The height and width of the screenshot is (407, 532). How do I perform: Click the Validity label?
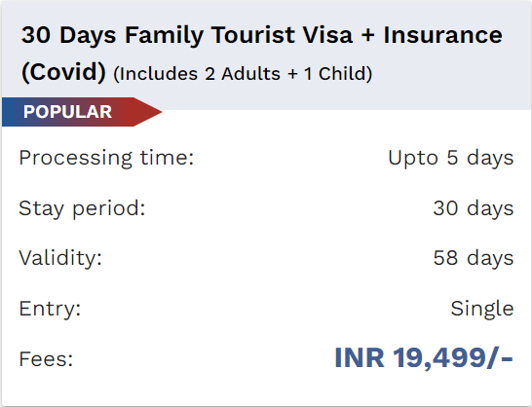tap(60, 258)
